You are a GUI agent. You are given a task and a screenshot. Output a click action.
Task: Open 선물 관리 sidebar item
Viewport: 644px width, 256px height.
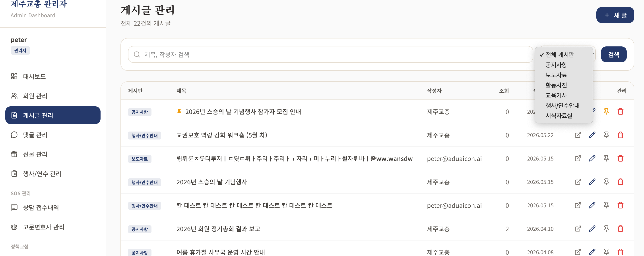pyautogui.click(x=53, y=154)
